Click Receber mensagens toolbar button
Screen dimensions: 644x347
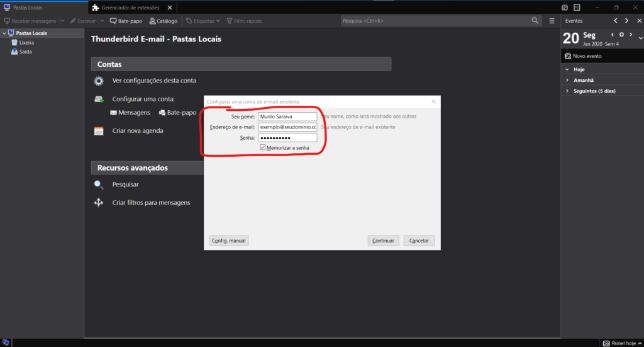[30, 21]
